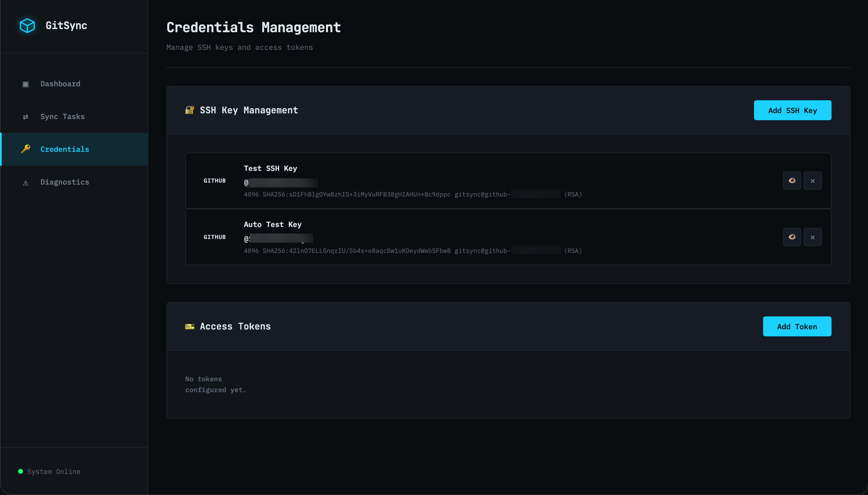
Task: Click the green System Online status dot
Action: click(21, 471)
